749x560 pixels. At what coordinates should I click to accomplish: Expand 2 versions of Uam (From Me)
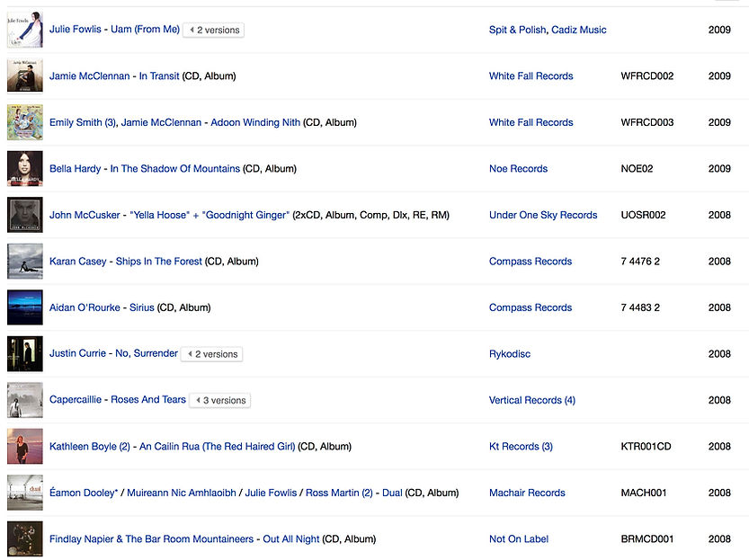(214, 30)
